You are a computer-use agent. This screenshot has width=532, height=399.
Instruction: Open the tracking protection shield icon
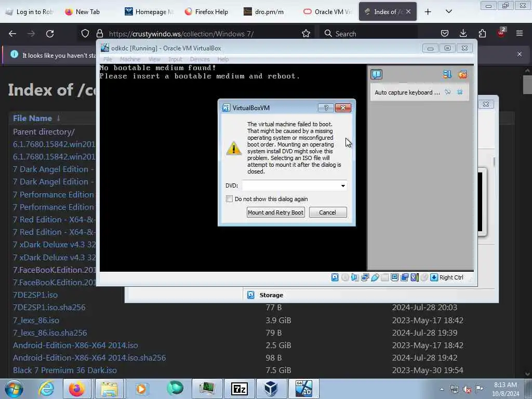click(x=85, y=34)
